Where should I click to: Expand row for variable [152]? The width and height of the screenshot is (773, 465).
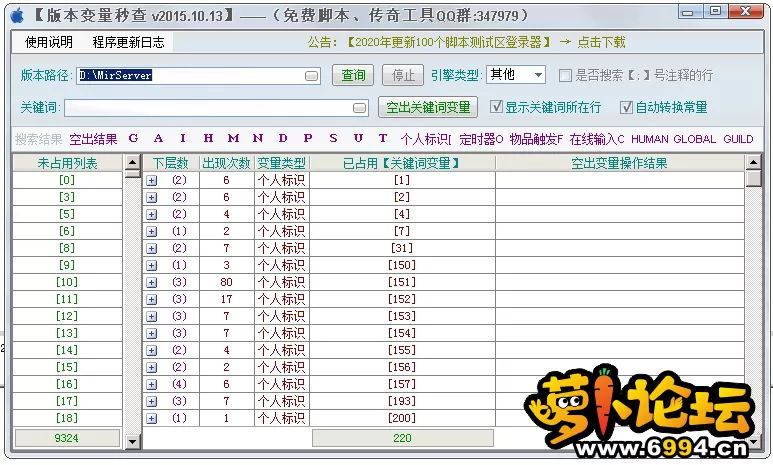click(152, 300)
